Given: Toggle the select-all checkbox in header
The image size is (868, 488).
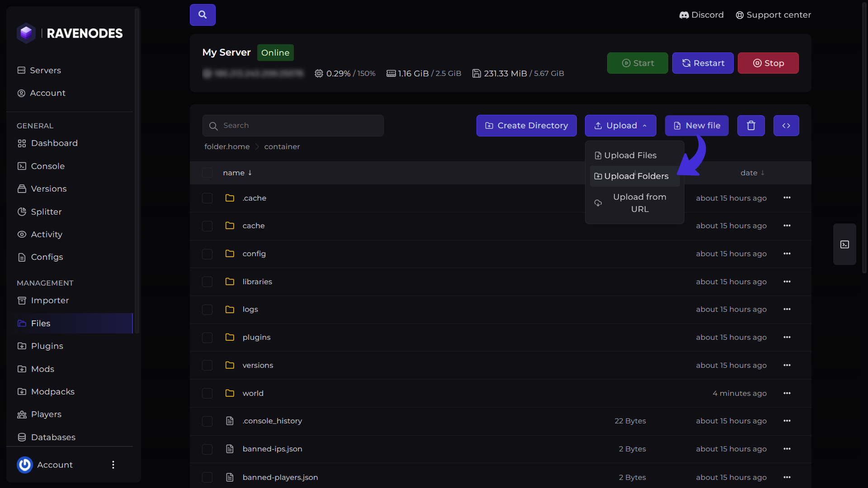Looking at the screenshot, I should (207, 173).
